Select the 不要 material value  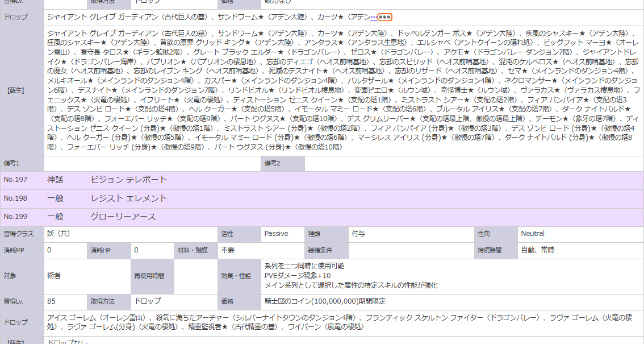pos(228,250)
